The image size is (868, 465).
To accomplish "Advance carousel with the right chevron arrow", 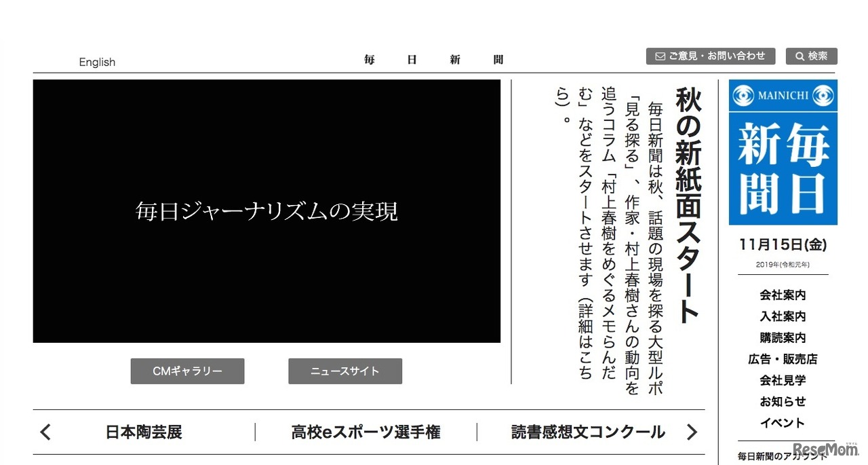I will 692,432.
